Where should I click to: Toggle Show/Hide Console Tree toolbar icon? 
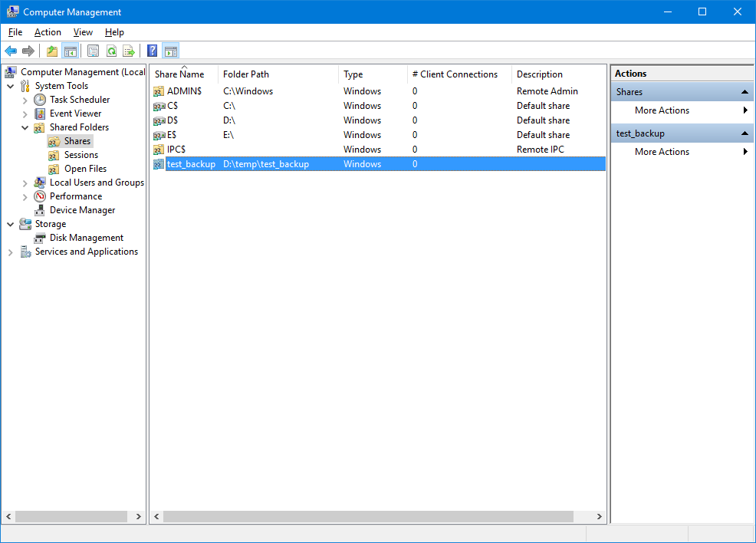click(x=71, y=51)
